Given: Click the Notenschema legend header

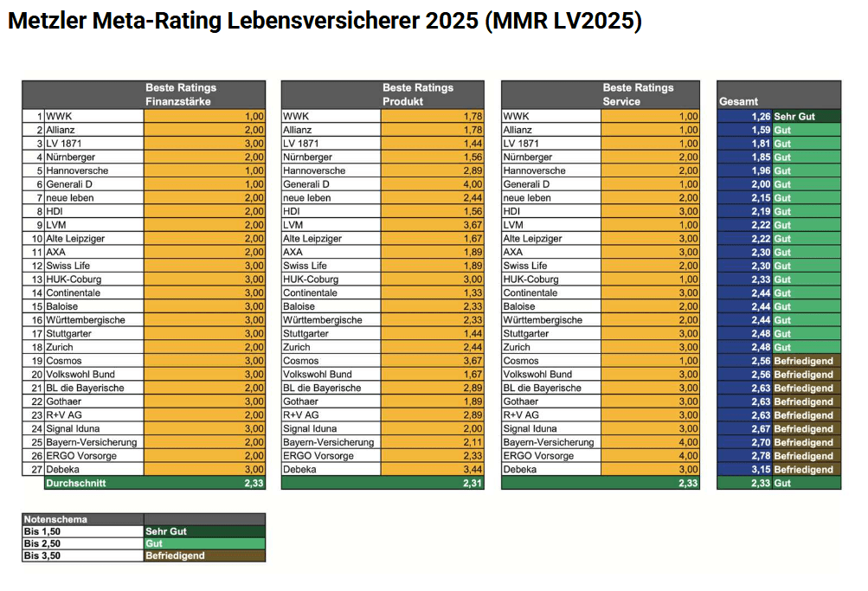Looking at the screenshot, I should click(55, 519).
